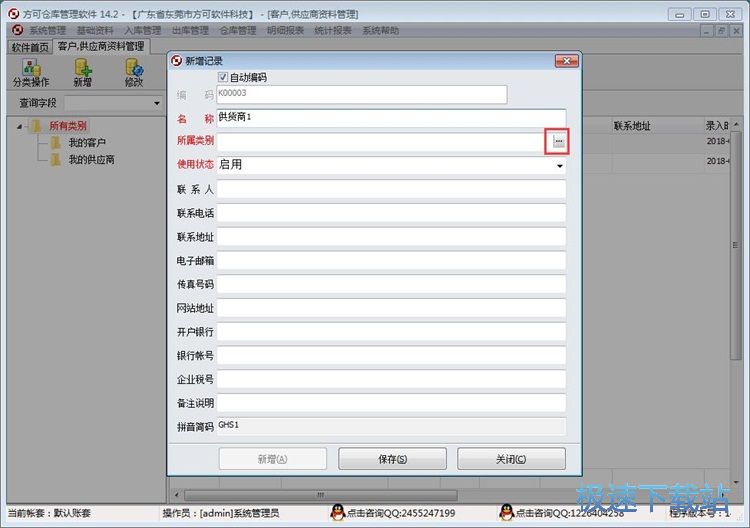Screen dimensions: 750x528
Task: Open the 入库管理 menu
Action: click(143, 31)
